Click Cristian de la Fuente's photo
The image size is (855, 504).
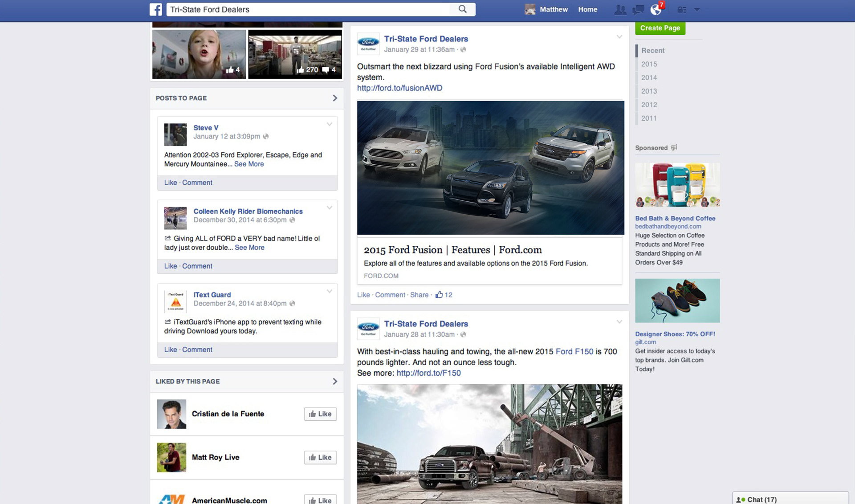coord(171,414)
